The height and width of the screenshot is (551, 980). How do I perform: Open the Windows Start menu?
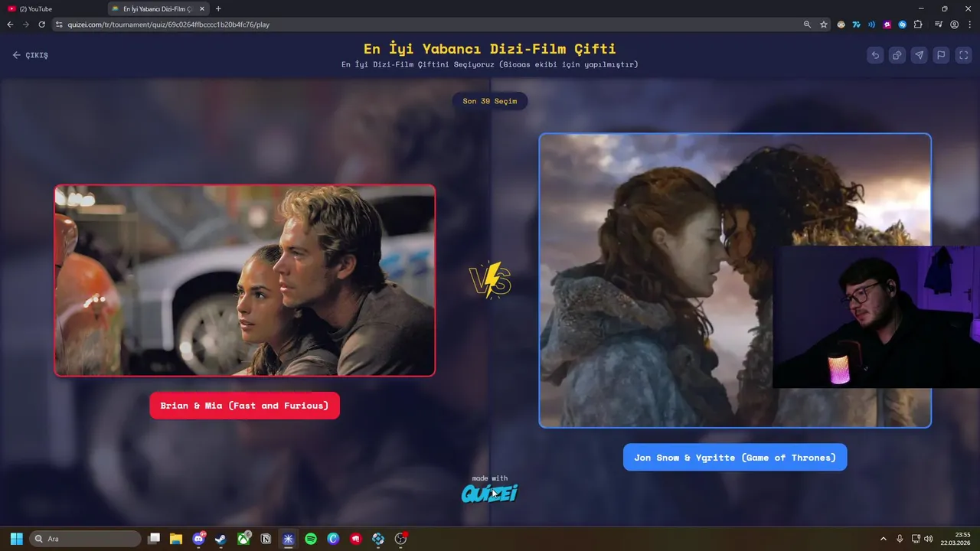click(x=16, y=539)
